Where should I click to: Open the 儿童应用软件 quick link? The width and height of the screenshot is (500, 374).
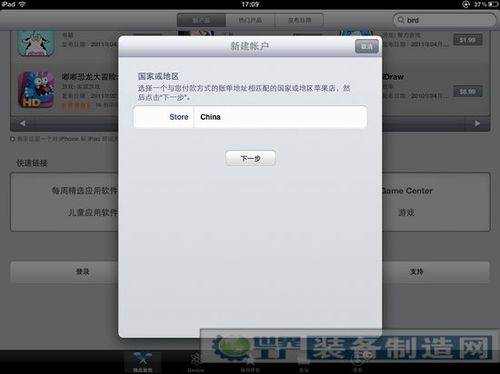click(x=93, y=212)
